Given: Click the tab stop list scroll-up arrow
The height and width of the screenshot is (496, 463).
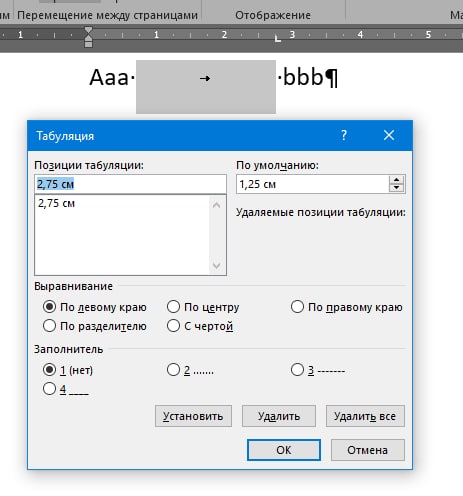Looking at the screenshot, I should click(217, 205).
